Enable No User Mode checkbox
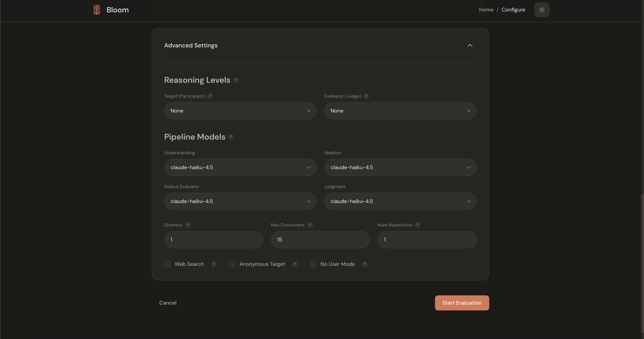 [313, 264]
